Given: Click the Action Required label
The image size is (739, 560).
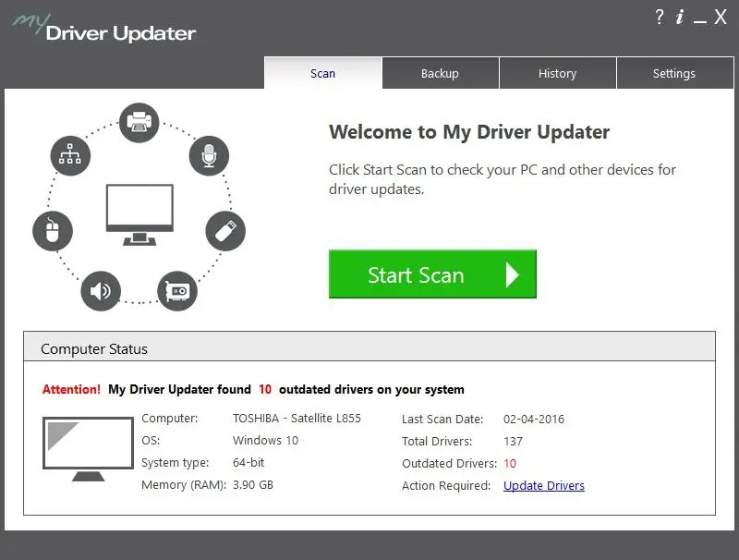Looking at the screenshot, I should pos(446,485).
